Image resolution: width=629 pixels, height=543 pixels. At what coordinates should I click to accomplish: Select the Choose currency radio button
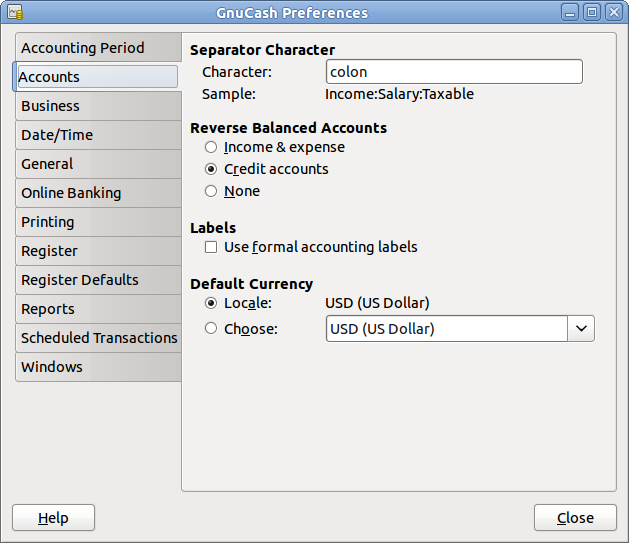pyautogui.click(x=211, y=328)
